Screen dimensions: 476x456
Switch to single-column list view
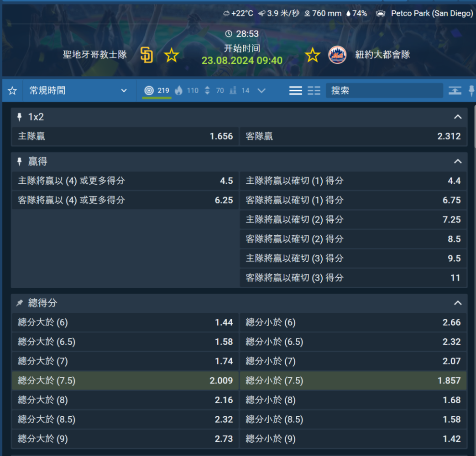click(x=295, y=91)
